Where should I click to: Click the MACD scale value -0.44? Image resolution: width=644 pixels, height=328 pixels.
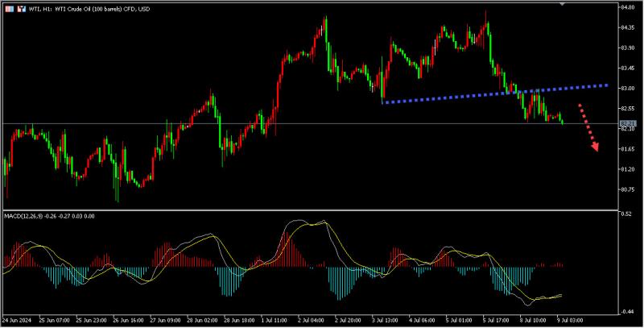tap(627, 312)
